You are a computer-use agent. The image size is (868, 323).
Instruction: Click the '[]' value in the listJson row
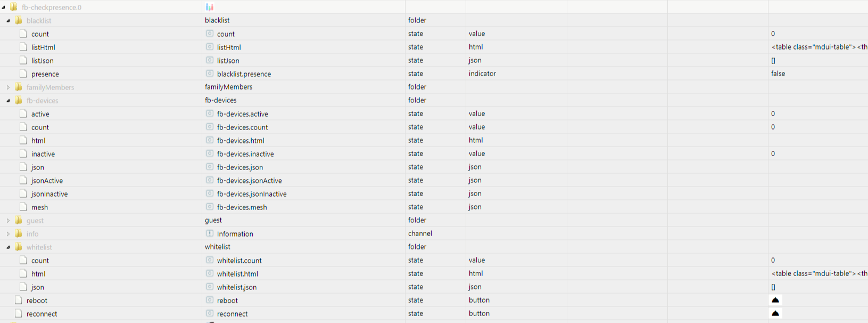(773, 60)
